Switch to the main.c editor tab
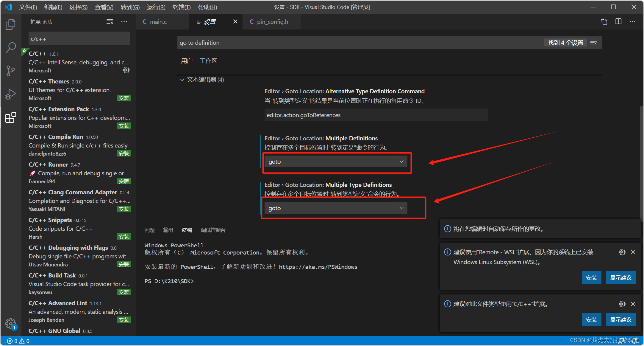This screenshot has height=346, width=644. coord(162,22)
